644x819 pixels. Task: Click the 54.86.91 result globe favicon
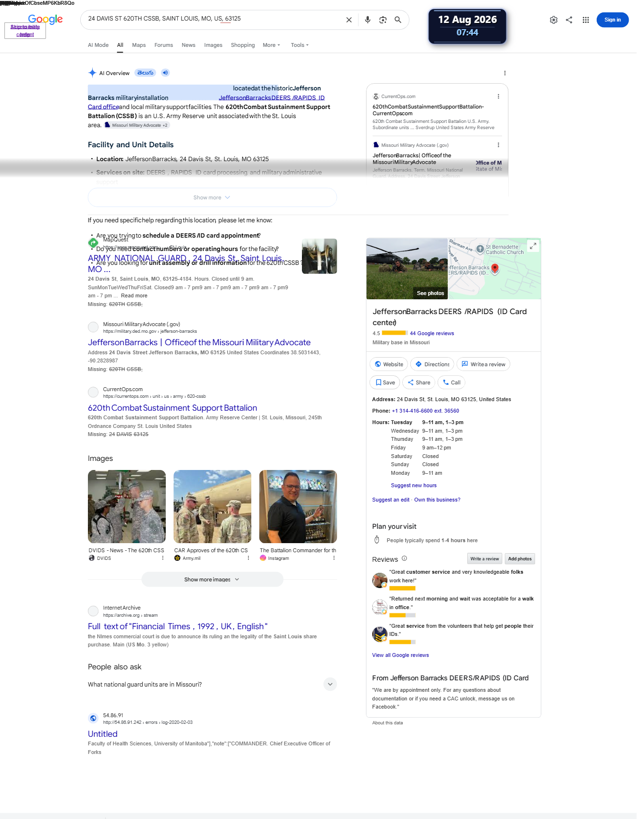tap(93, 718)
